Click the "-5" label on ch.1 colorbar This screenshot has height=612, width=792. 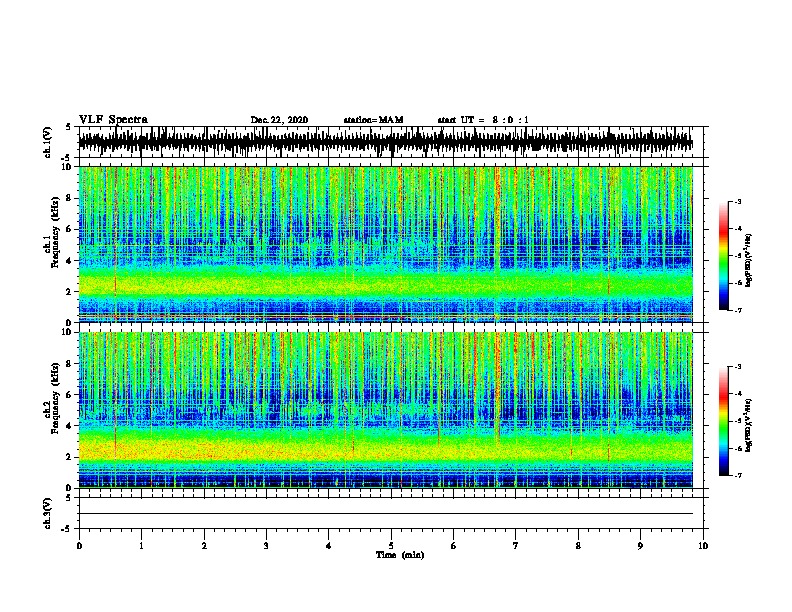[738, 256]
